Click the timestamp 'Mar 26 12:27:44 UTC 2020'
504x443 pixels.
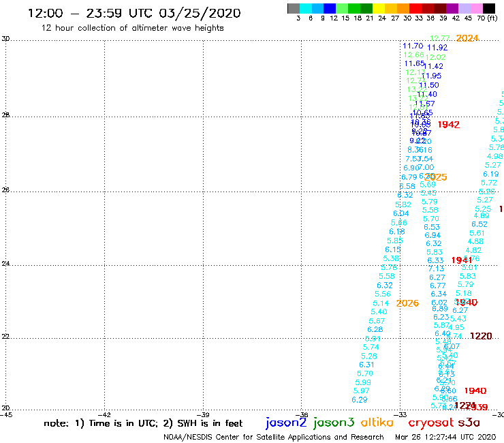click(x=445, y=437)
